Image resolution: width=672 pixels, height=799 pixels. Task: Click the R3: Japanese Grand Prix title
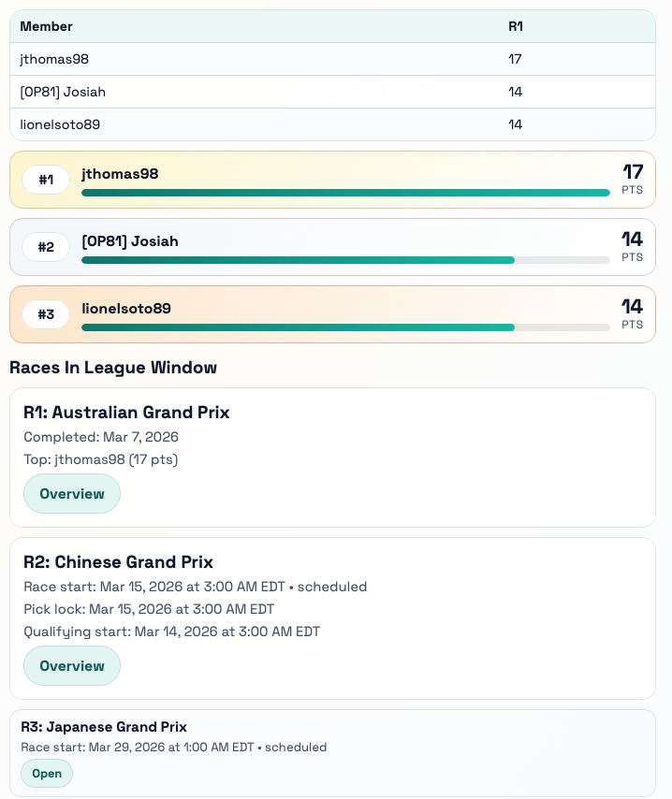(x=104, y=727)
